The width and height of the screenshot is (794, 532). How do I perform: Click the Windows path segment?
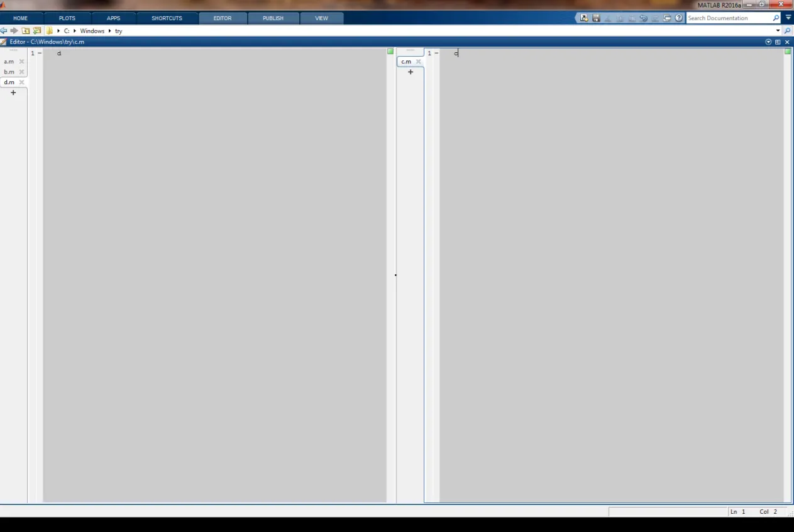(x=92, y=31)
